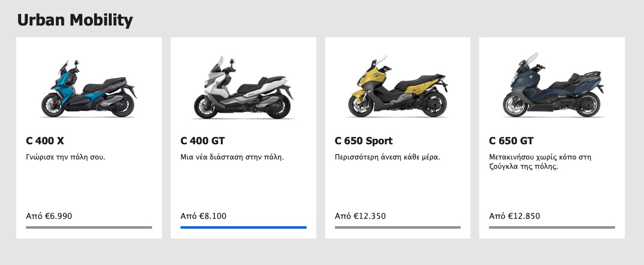The height and width of the screenshot is (265, 644).
Task: Click the C 650 Sport price €12.350
Action: (x=360, y=216)
